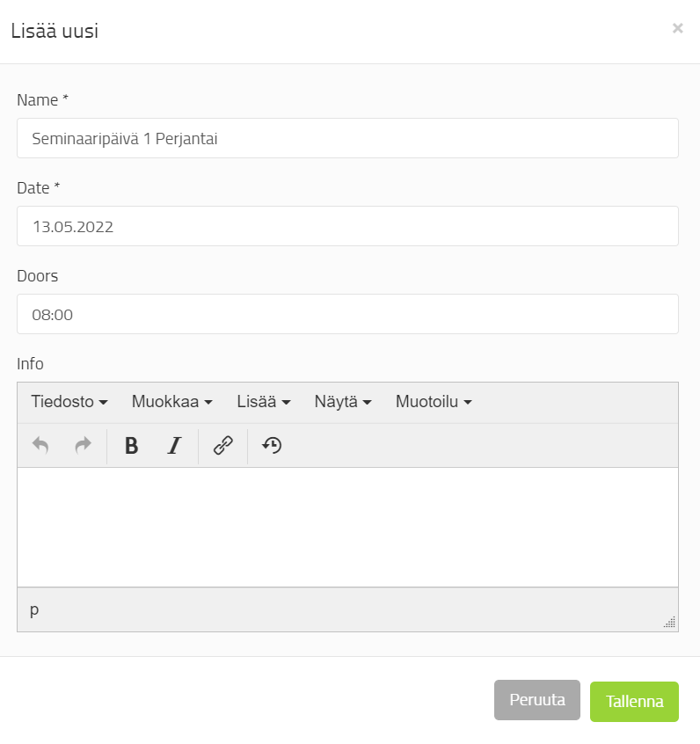
Task: Click the editor resize handle in the corner
Action: [670, 623]
